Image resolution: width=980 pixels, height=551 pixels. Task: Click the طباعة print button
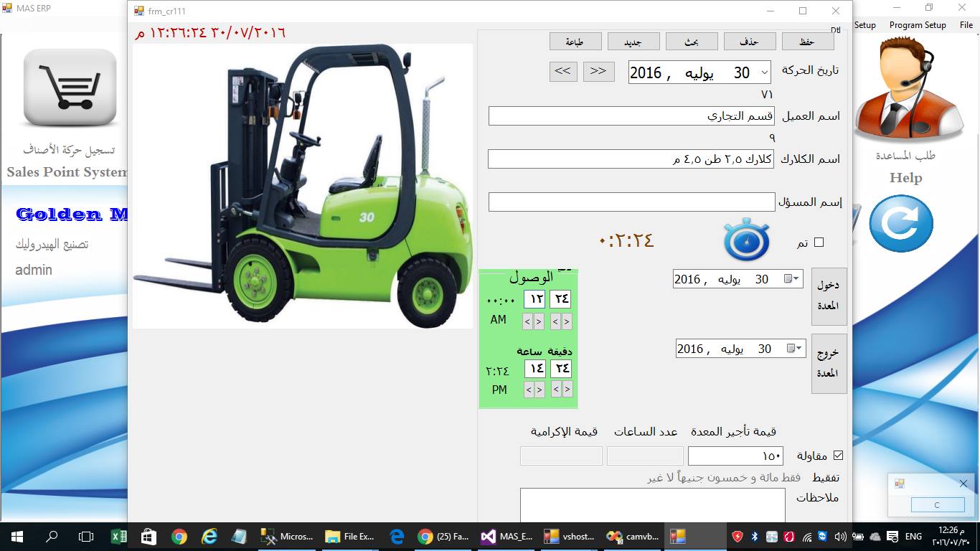[x=575, y=42]
